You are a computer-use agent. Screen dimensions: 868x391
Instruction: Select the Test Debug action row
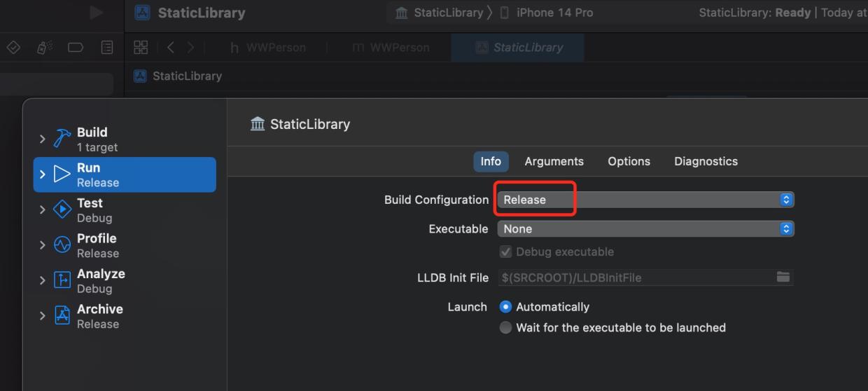coord(125,210)
